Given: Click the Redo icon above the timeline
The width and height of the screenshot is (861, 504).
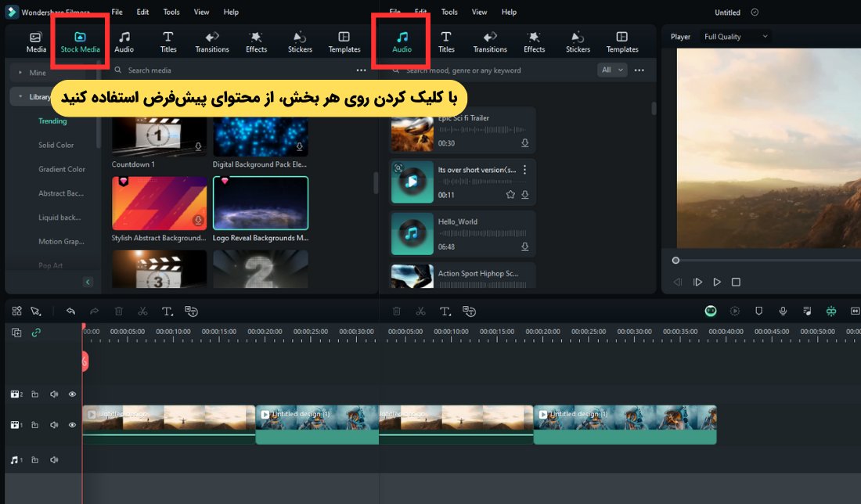Looking at the screenshot, I should [x=94, y=311].
